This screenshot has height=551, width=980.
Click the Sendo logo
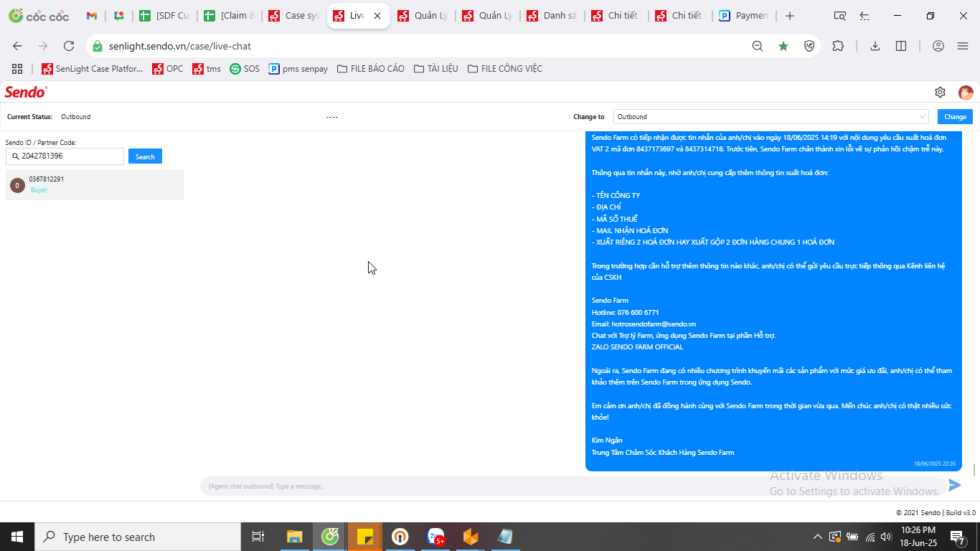click(x=26, y=92)
